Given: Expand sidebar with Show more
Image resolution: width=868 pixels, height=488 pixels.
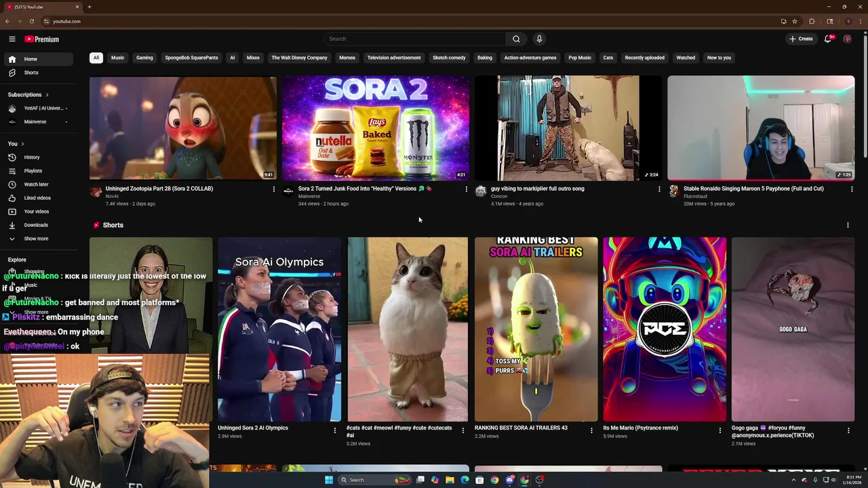Looking at the screenshot, I should [37, 239].
